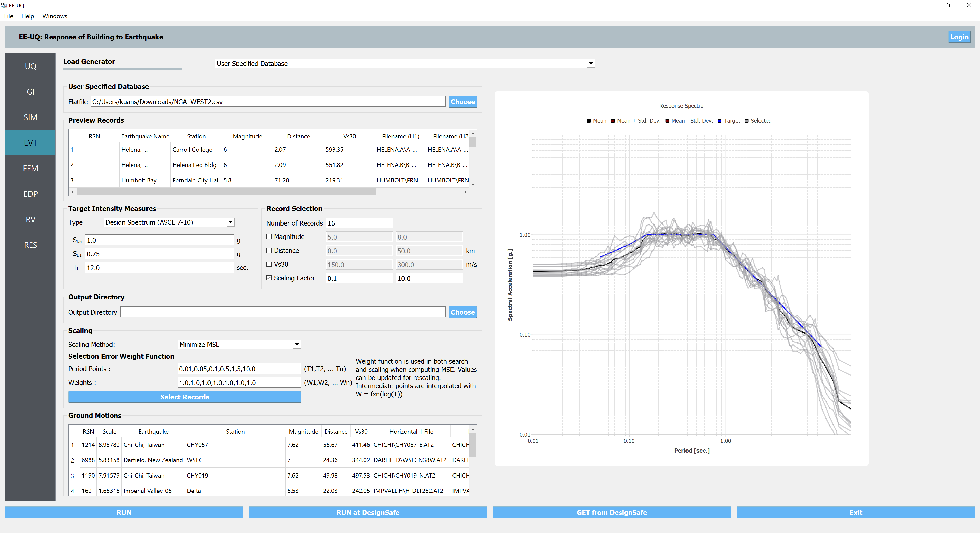Screen dimensions: 980x533
Task: Select the Carroll College station cell
Action: tap(196, 150)
